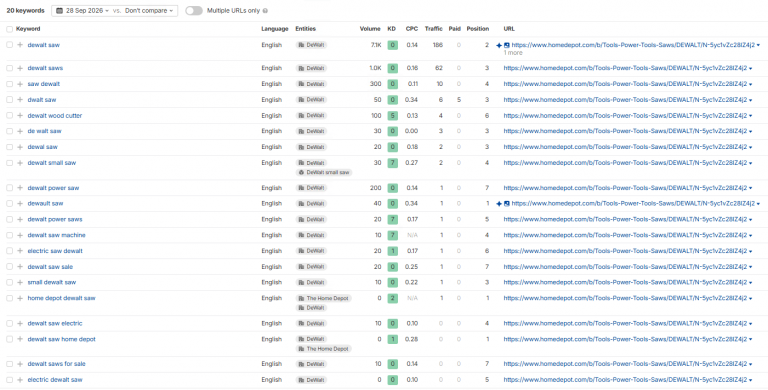The image size is (768, 390).
Task: Check the select-all checkbox beside Keyword header
Action: point(9,29)
